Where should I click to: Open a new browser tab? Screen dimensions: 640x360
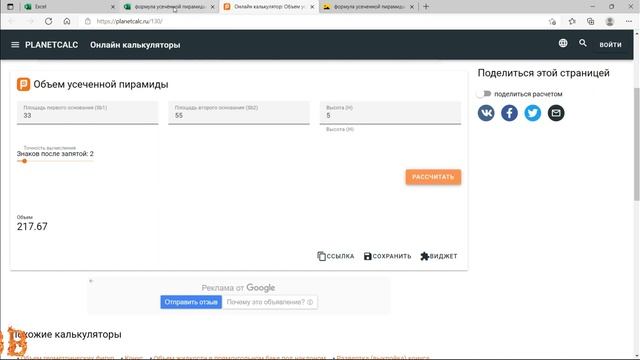[426, 7]
